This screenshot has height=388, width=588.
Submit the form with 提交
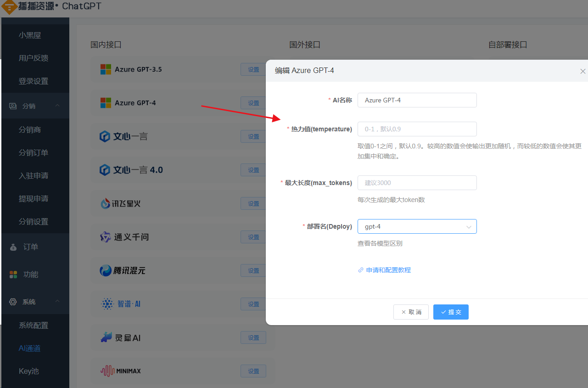[x=451, y=312]
